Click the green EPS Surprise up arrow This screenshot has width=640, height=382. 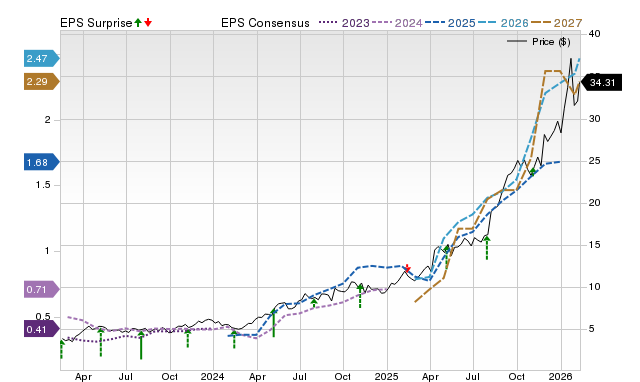(138, 23)
